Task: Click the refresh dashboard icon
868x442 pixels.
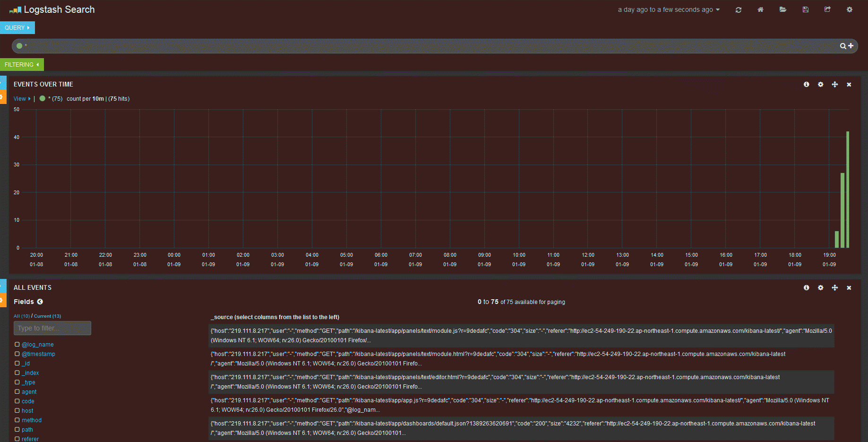Action: click(739, 9)
